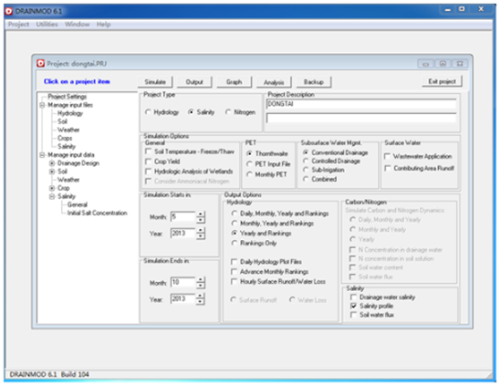500x386 pixels.
Task: Select the Thornthwaite PET option
Action: pos(249,153)
